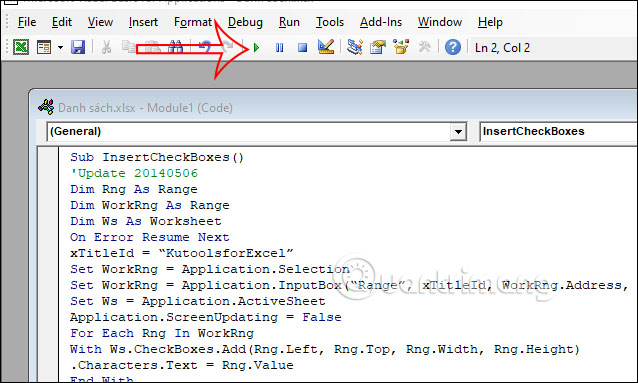Click the Sub InsertCheckBoxes() line
Screen dimensions: 638x383
tap(157, 157)
